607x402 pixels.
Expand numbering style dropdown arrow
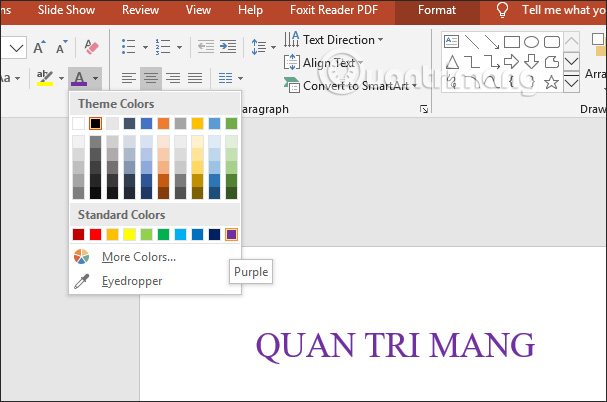coord(179,47)
